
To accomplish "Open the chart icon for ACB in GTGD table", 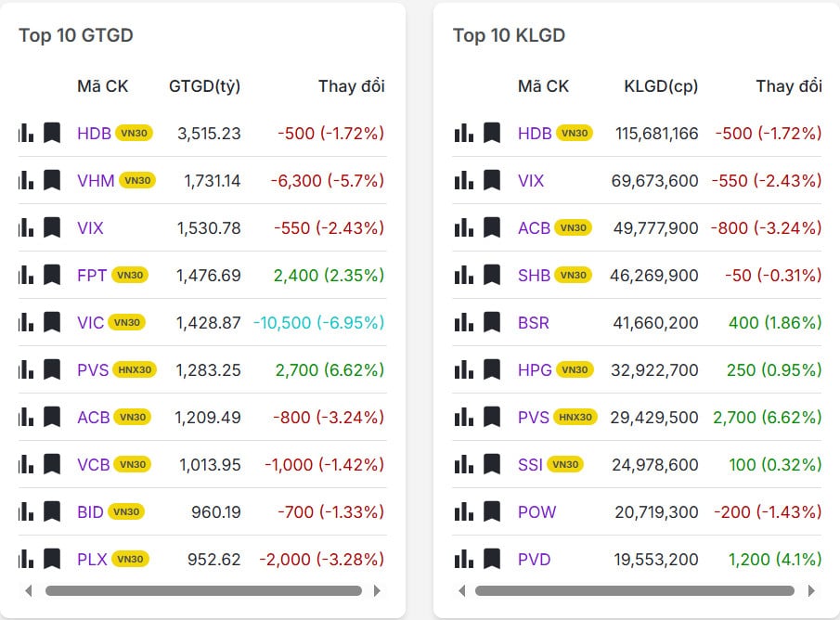I will 25,417.
